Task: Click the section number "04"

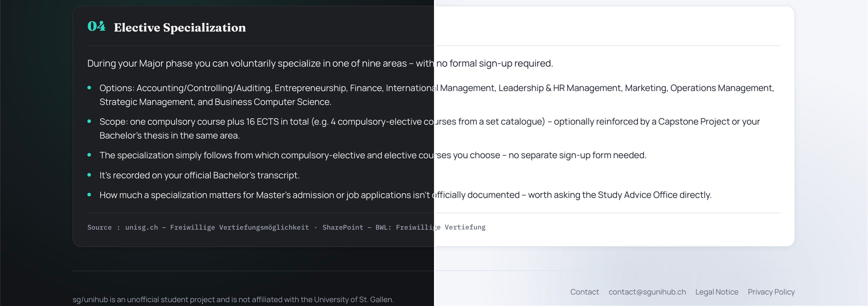Action: [96, 26]
